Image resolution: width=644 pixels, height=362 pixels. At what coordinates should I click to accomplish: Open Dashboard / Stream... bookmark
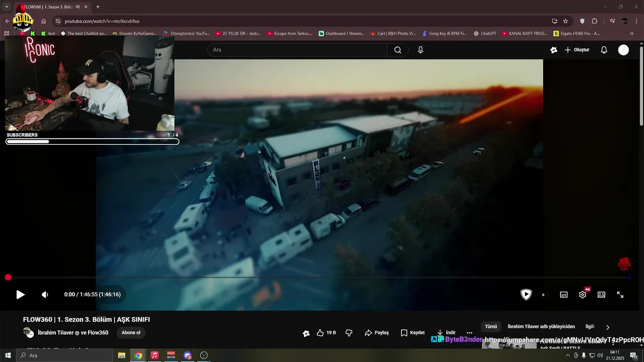pos(341,34)
